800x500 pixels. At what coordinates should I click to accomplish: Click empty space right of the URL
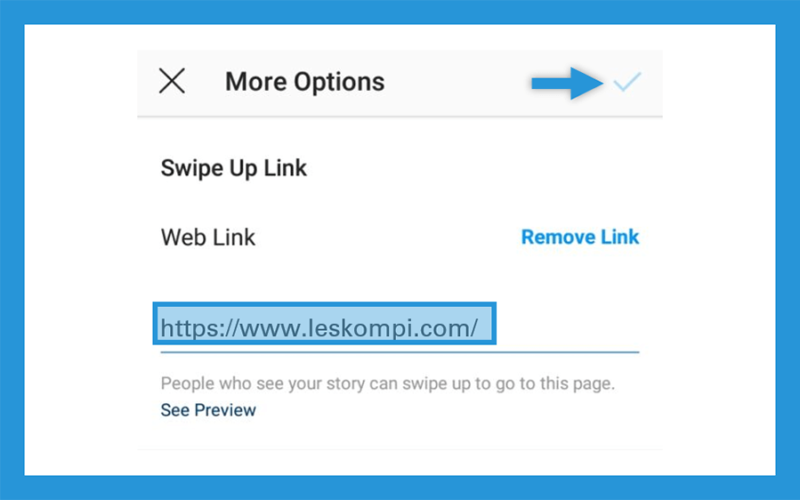click(x=567, y=327)
